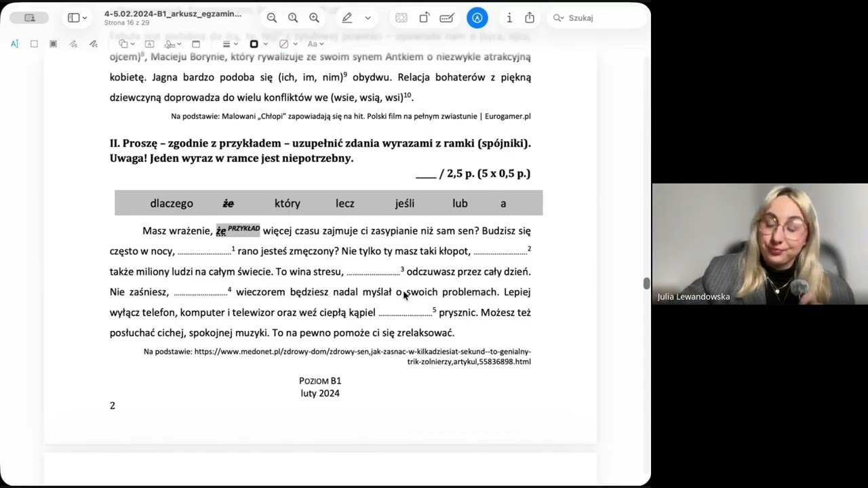Zoom in the document view
The width and height of the screenshot is (868, 488).
point(314,18)
